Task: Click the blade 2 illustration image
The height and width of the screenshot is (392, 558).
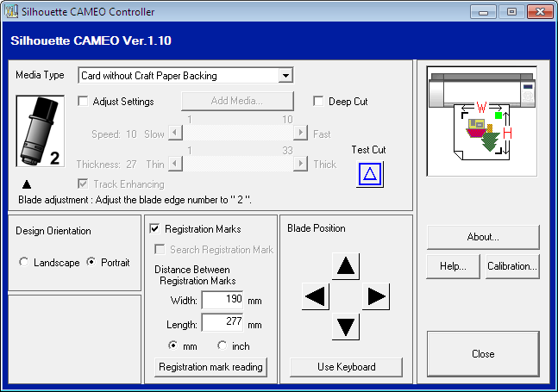Action: pos(41,131)
